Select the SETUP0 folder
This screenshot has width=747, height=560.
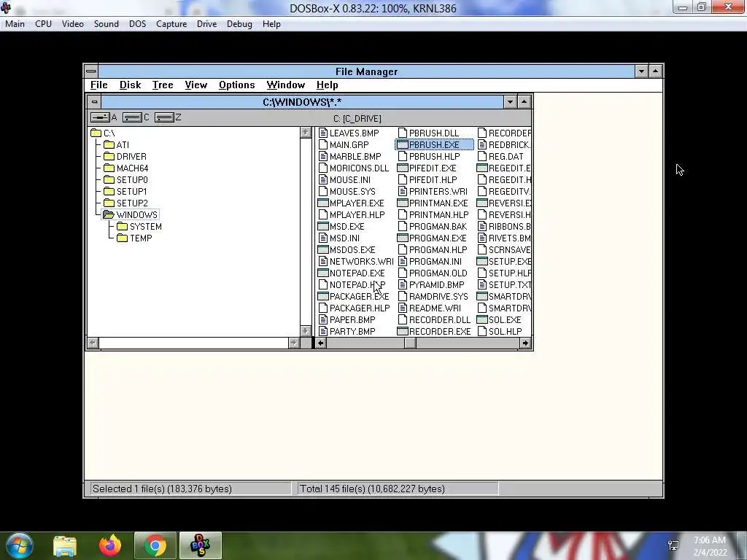click(x=125, y=179)
